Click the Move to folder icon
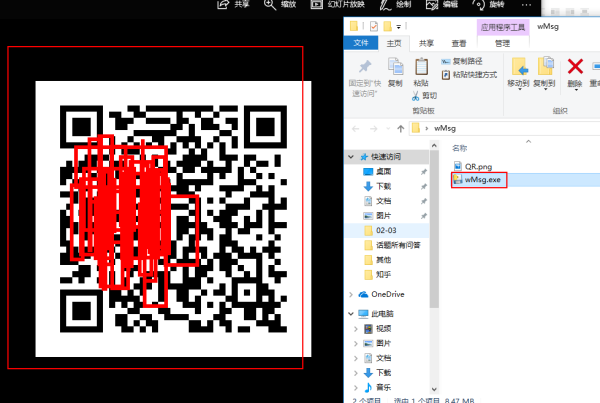Viewport: 600px width, 403px height. click(519, 66)
